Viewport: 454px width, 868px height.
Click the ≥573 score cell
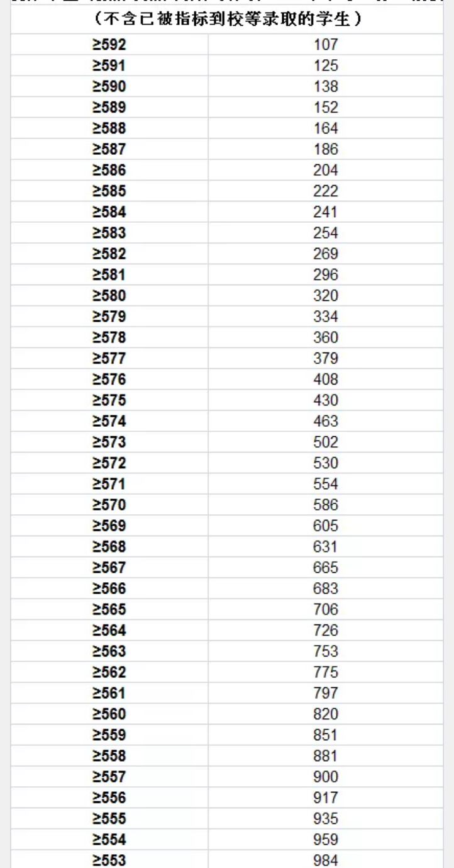[x=109, y=442]
